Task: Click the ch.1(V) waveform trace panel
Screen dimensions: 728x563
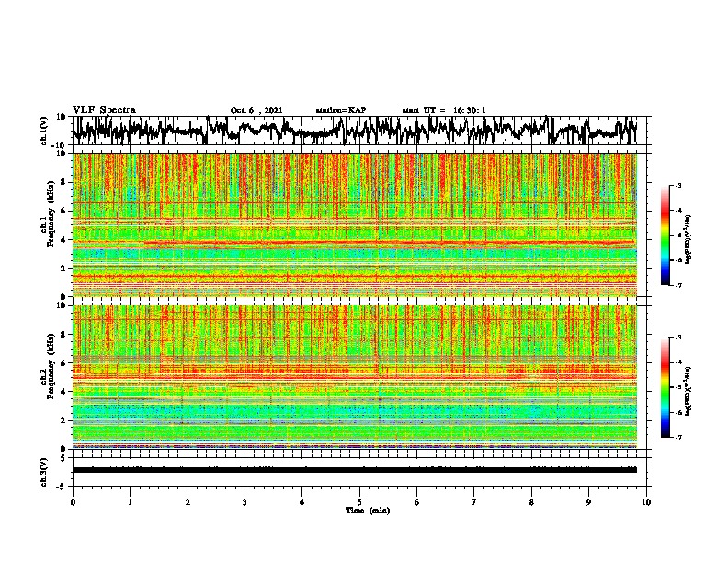Action: [x=358, y=131]
